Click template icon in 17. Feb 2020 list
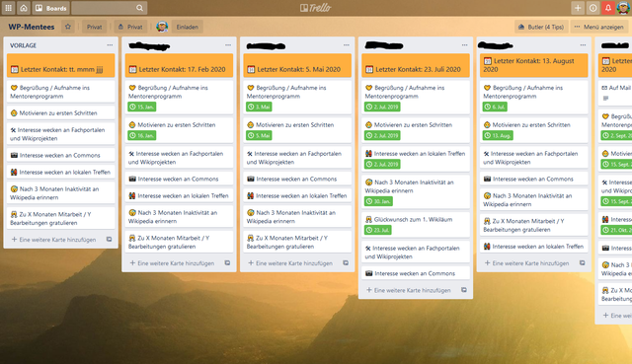 (227, 263)
